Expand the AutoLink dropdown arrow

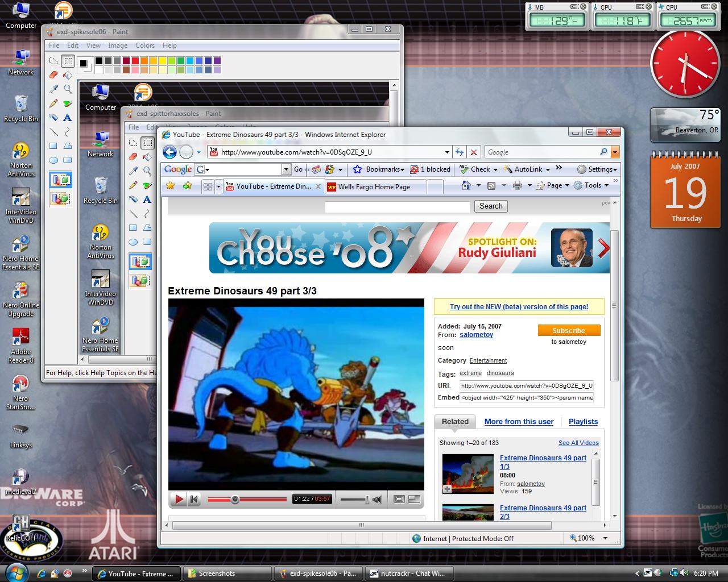(548, 169)
